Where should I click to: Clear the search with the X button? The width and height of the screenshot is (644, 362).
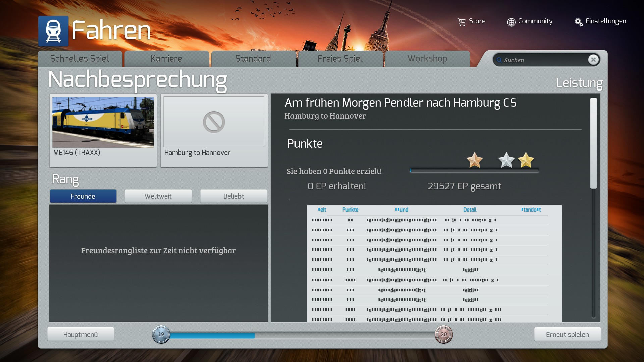click(593, 60)
